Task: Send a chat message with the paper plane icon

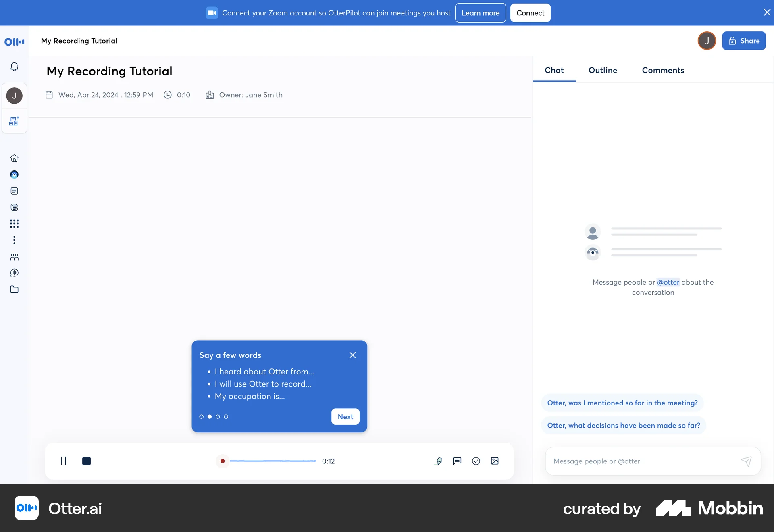Action: [x=746, y=461]
